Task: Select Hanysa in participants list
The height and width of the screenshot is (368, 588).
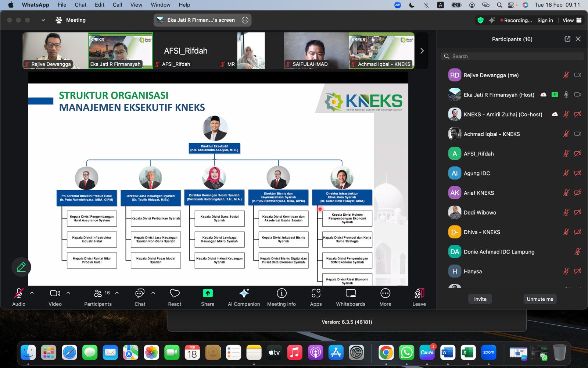Action: 512,271
